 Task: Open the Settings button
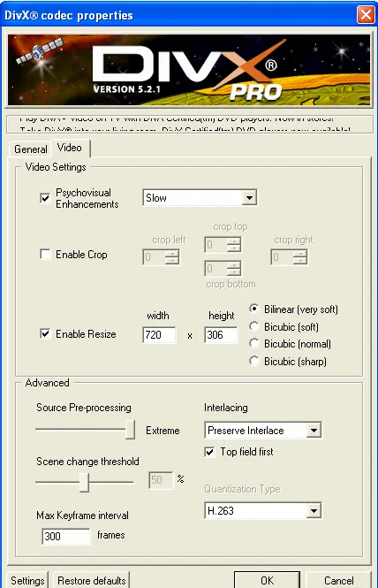click(x=27, y=580)
